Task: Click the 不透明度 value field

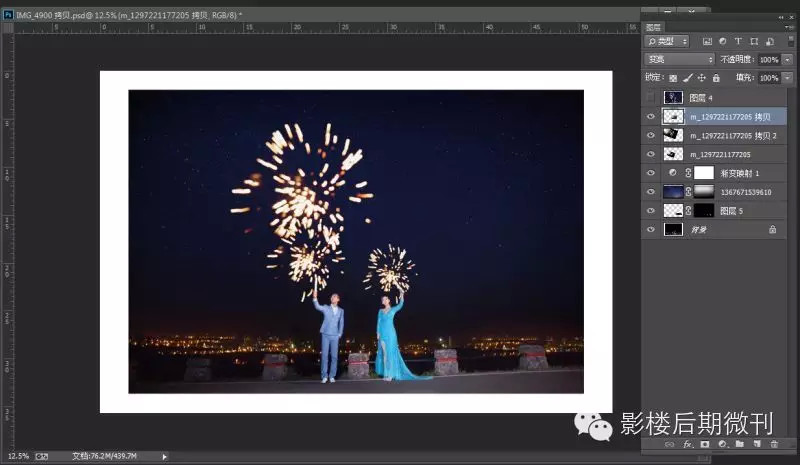Action: coord(769,60)
